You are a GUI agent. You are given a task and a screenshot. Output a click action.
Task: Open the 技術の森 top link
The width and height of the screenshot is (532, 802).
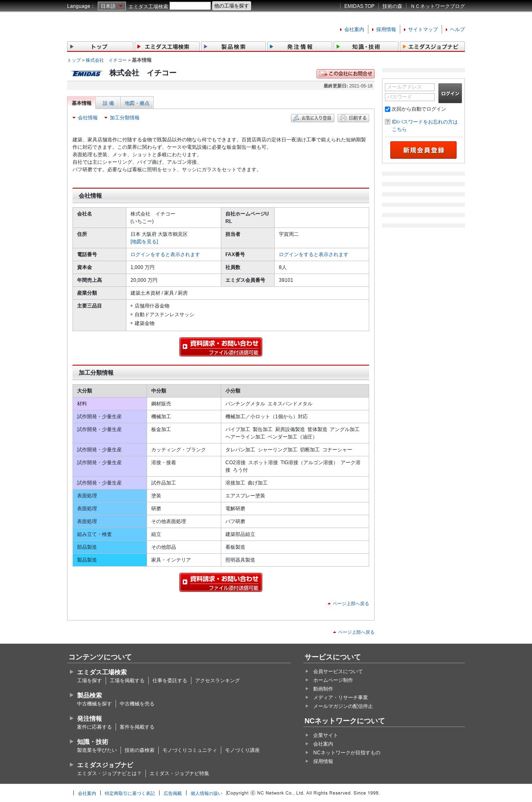[392, 6]
